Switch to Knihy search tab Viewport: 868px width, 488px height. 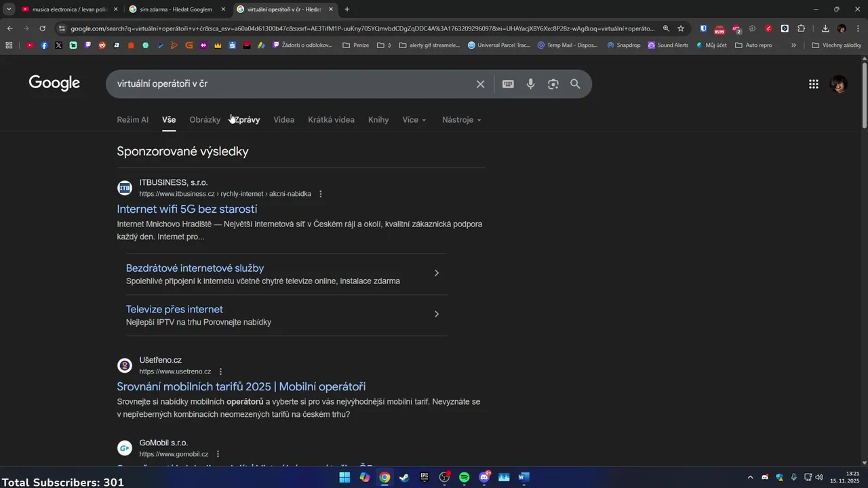pos(378,120)
